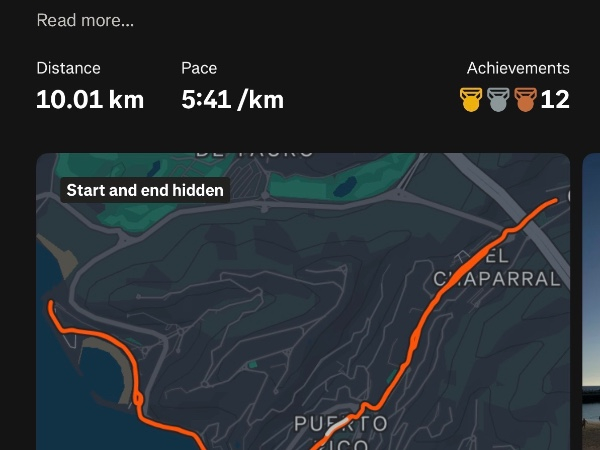
Task: Click the El Chaparral map label
Action: pyautogui.click(x=497, y=267)
